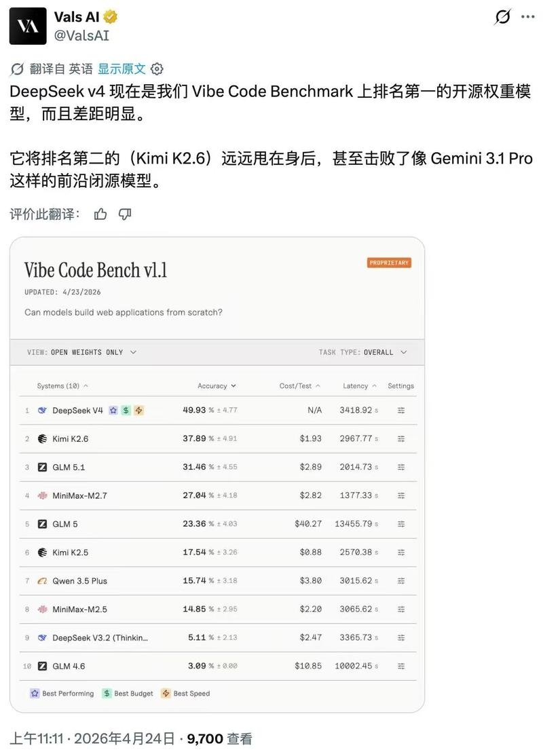Image resolution: width=543 pixels, height=756 pixels.
Task: Open the @ValsAI handle link
Action: tap(81, 35)
